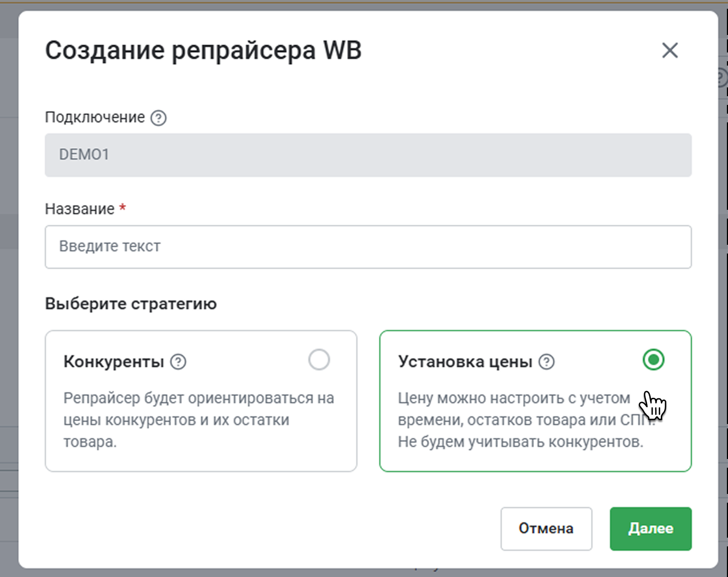
Task: Click the Выберите стратегию heading
Action: pyautogui.click(x=131, y=304)
